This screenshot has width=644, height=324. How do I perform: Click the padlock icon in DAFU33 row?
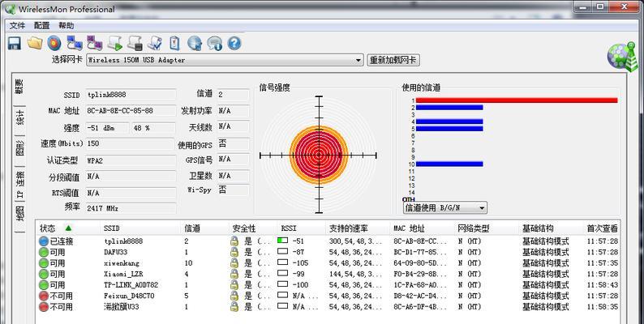tap(234, 252)
